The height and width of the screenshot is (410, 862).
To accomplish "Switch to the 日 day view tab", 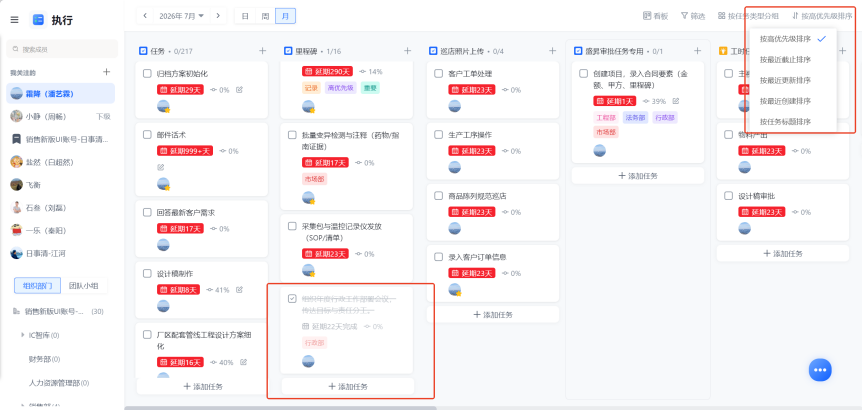I will coord(245,16).
